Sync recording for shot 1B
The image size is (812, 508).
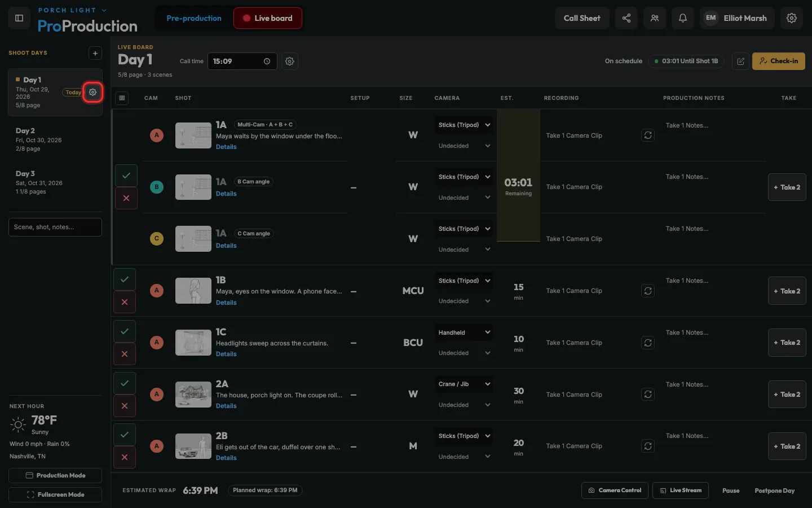tap(648, 291)
